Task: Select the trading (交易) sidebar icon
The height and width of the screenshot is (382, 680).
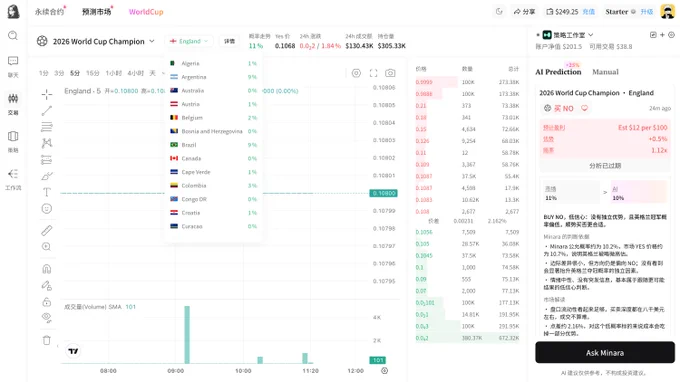Action: pyautogui.click(x=13, y=104)
